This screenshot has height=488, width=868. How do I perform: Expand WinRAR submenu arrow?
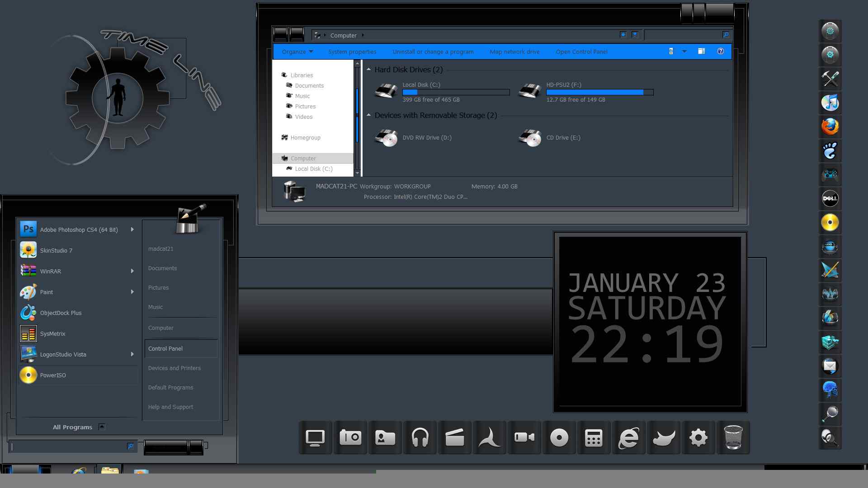pos(132,271)
